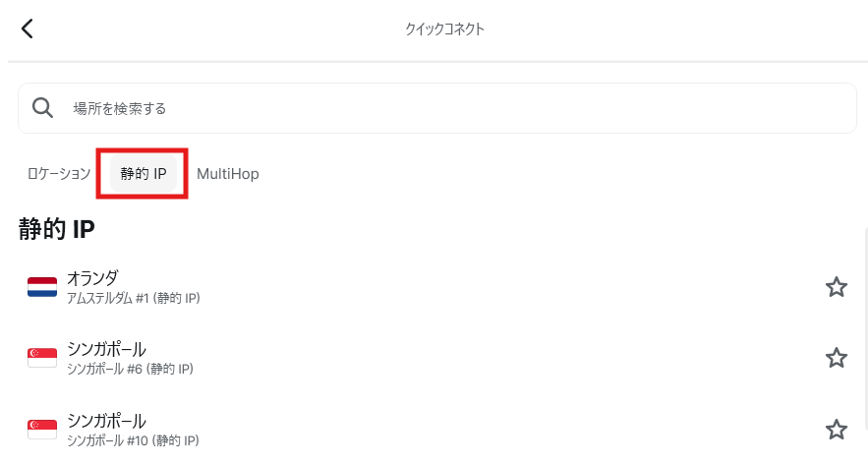Open the MultiHop tab
This screenshot has width=868, height=465.
(228, 174)
